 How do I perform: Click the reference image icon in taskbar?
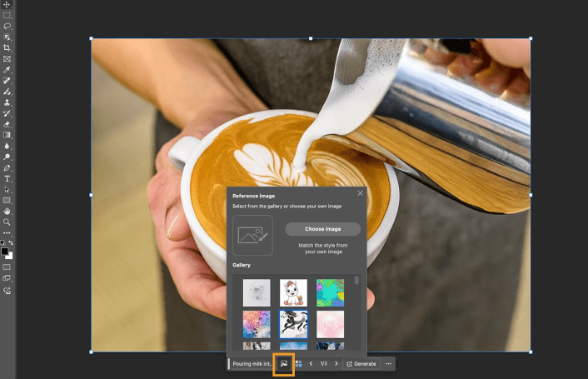tap(283, 364)
